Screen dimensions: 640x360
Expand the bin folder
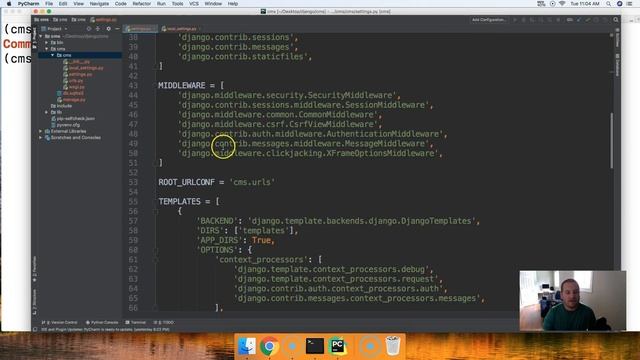47,42
